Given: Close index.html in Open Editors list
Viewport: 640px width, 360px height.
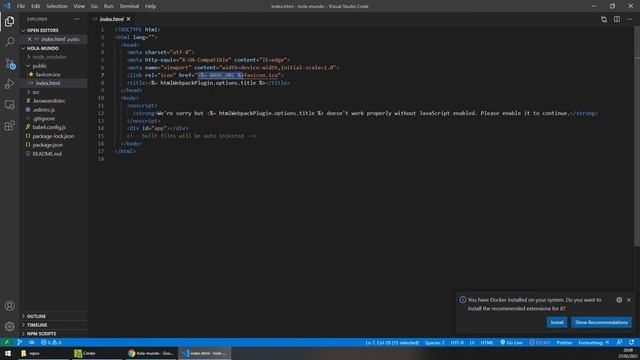Looking at the screenshot, I should point(29,39).
